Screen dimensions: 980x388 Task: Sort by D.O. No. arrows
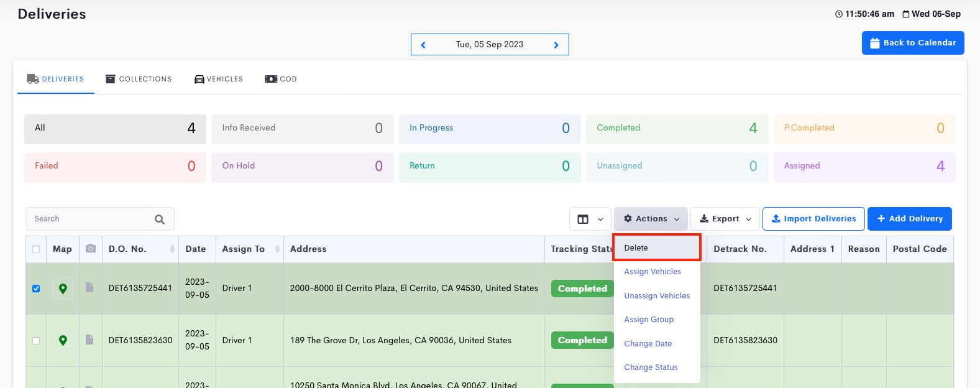click(x=172, y=249)
